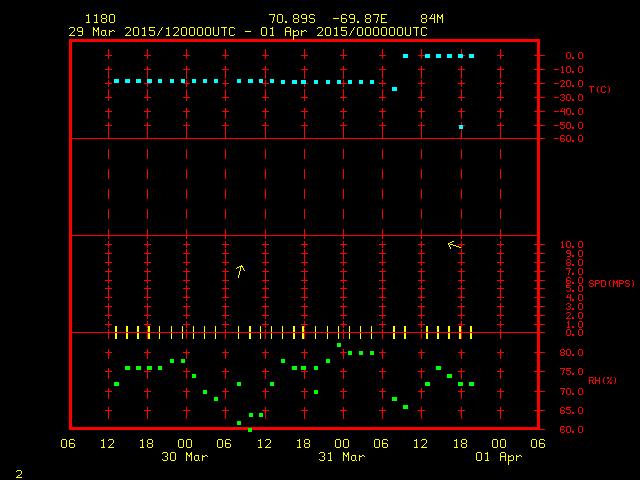Screen dimensions: 640x480
Task: Click the date range 29 Mar 2015/120000UTC text
Action: (151, 32)
